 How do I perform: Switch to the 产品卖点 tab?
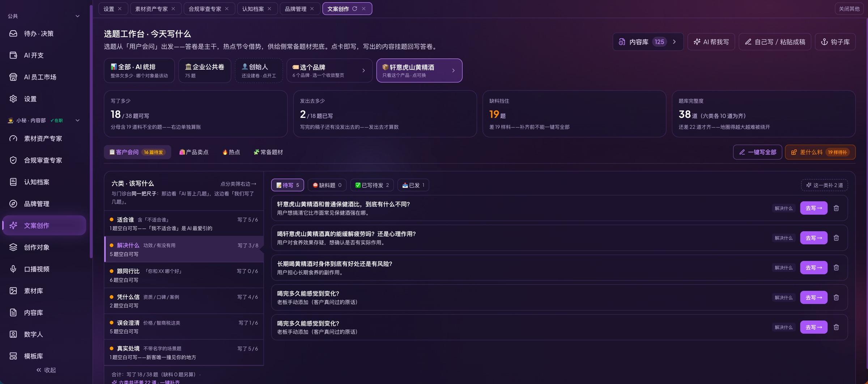coord(194,152)
